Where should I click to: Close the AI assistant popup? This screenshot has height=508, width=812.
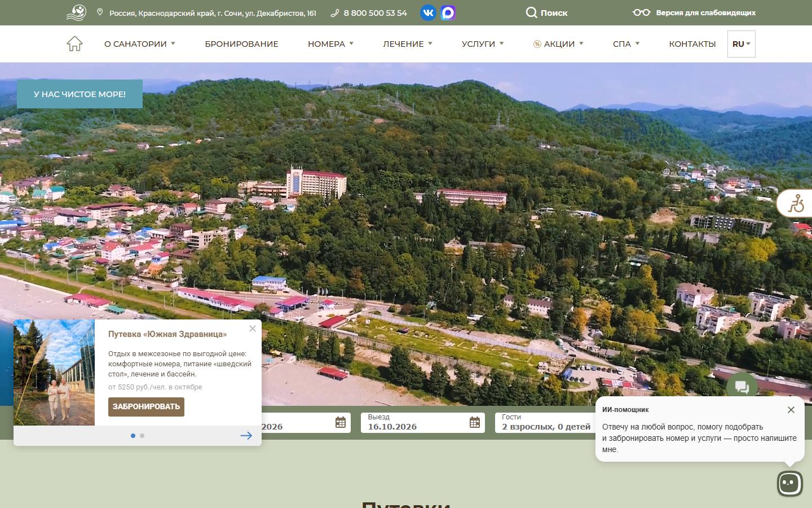(791, 410)
